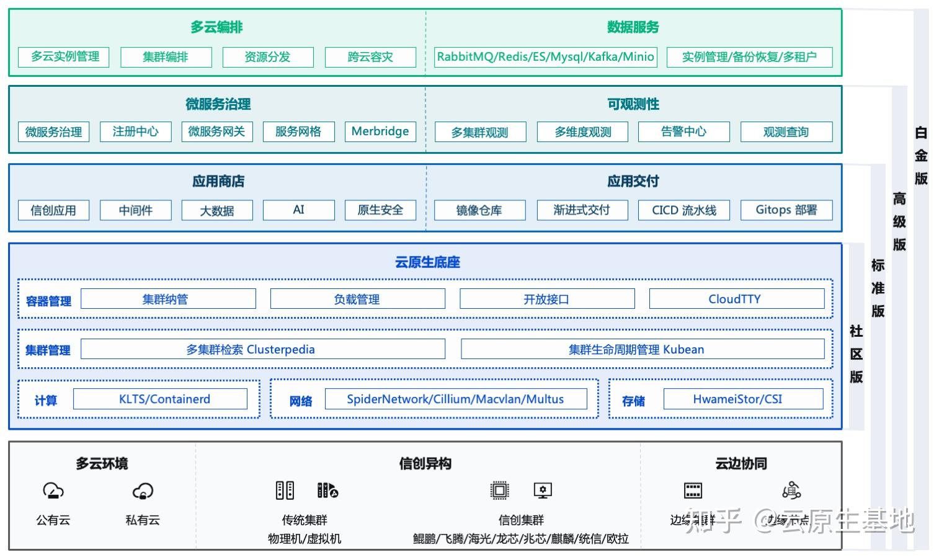
Task: Click the RabbitMQ/Redis/ES/Mysql/Kafka/Minio box
Action: tap(545, 57)
